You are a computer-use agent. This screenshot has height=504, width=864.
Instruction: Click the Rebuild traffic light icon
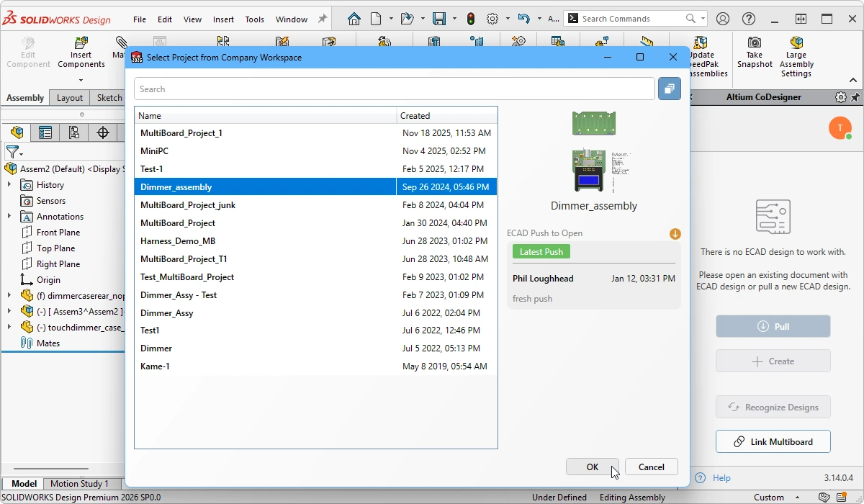coord(471,19)
